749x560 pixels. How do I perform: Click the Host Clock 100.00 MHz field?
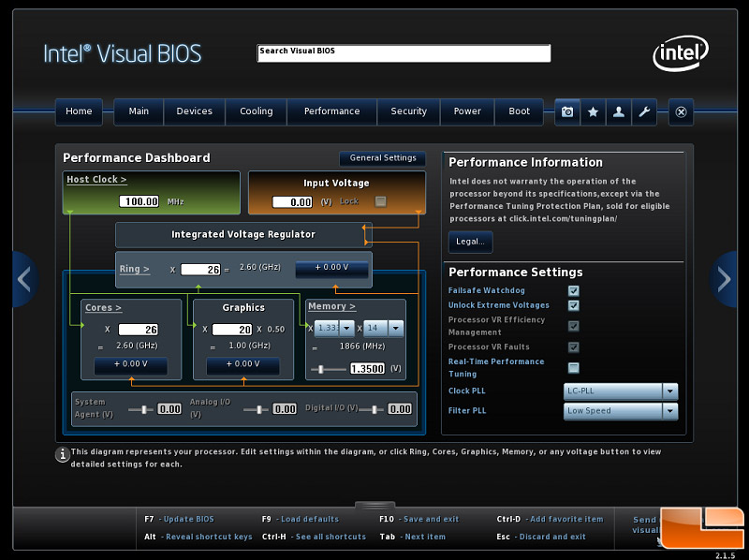[139, 201]
